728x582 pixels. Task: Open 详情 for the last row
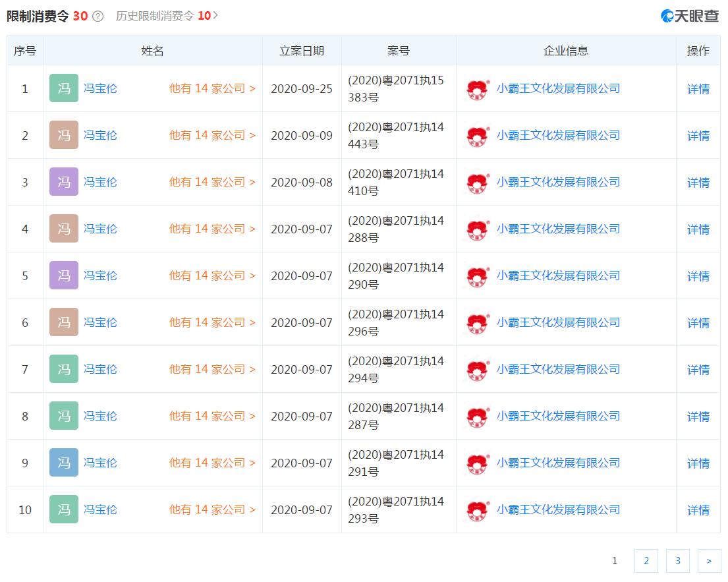coord(698,509)
